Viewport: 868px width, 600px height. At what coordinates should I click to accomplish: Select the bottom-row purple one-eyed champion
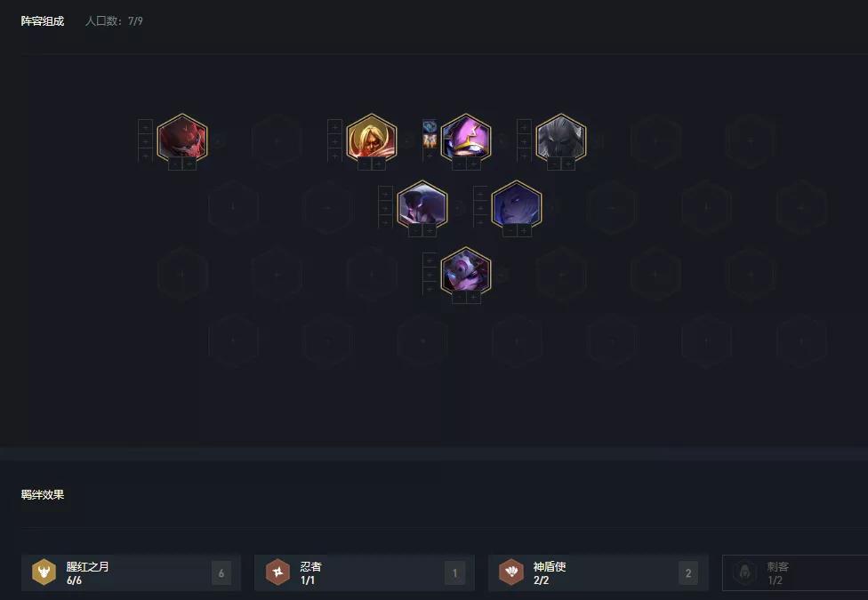(x=466, y=271)
